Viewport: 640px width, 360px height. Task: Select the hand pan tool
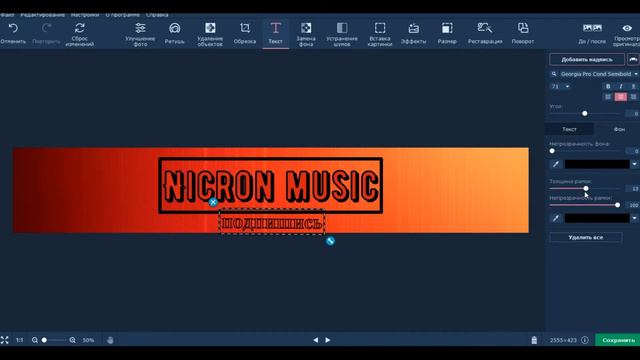pyautogui.click(x=110, y=340)
